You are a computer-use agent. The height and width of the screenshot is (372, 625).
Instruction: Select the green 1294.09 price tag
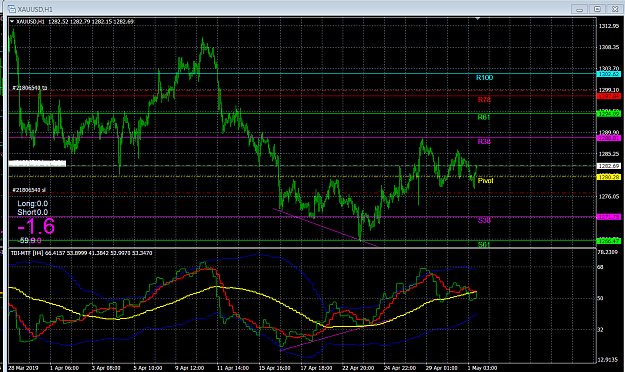pyautogui.click(x=609, y=114)
